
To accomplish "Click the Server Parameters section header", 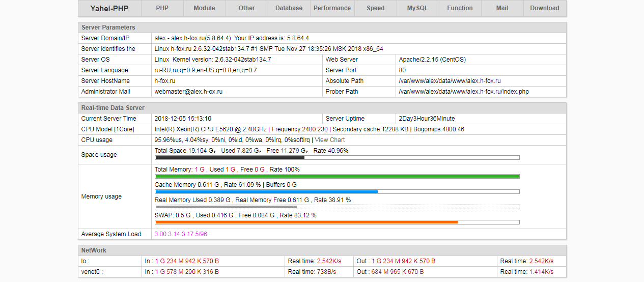I will (108, 27).
